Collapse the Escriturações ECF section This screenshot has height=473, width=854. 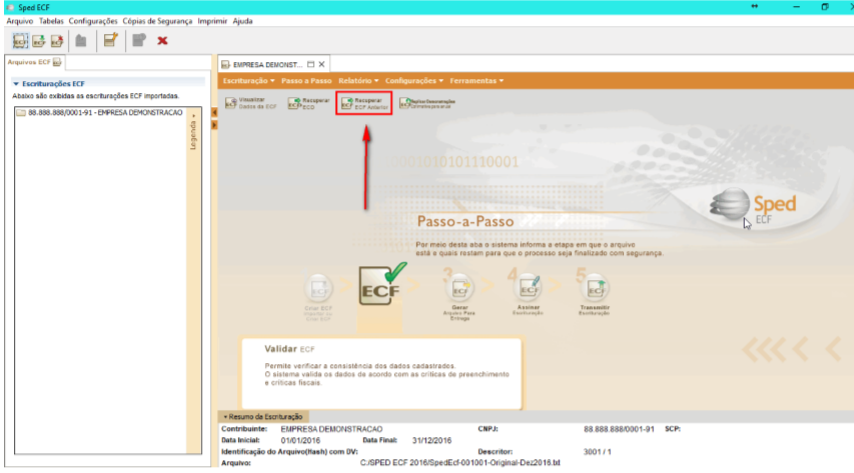[16, 84]
